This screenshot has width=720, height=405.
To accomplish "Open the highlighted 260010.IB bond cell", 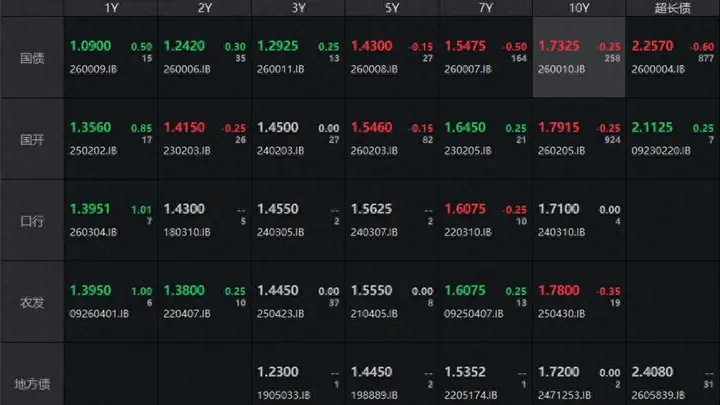I will point(579,57).
